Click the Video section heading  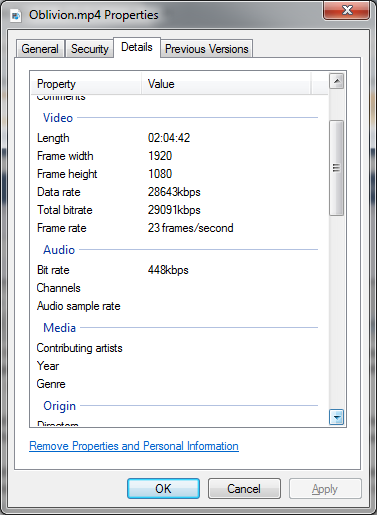tap(58, 118)
